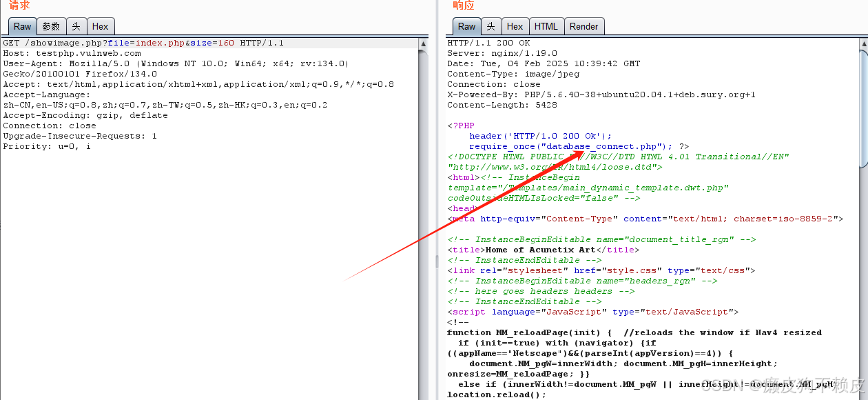This screenshot has height=400, width=868.
Task: Click the response pane scrollbar up arrow
Action: (863, 43)
